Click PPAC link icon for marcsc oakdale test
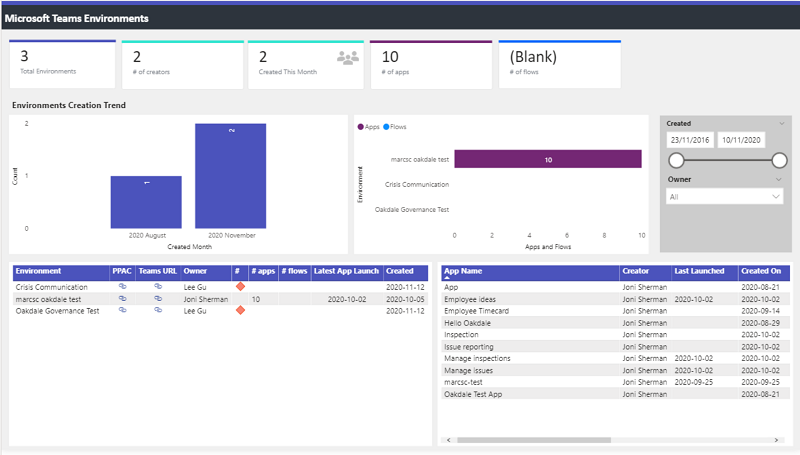This screenshot has width=800, height=455. coord(122,298)
